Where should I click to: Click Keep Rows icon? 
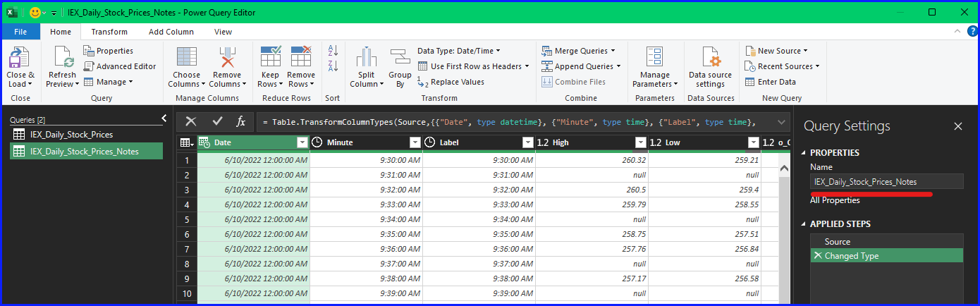point(271,57)
